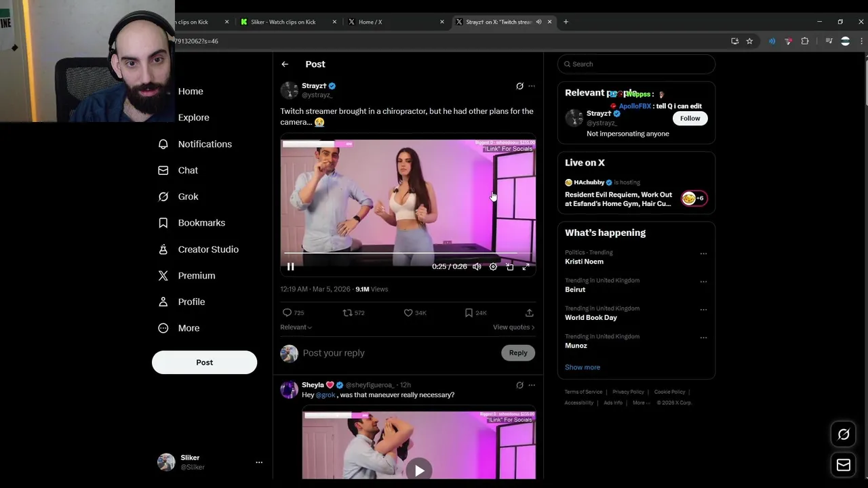Open Strayz profile avatar on the post
The height and width of the screenshot is (488, 868).
coord(290,90)
